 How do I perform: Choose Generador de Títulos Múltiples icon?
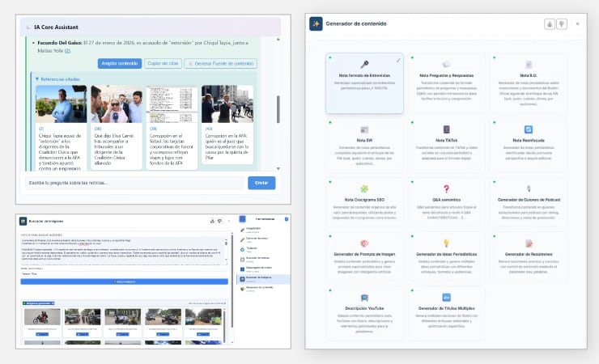coord(446,298)
